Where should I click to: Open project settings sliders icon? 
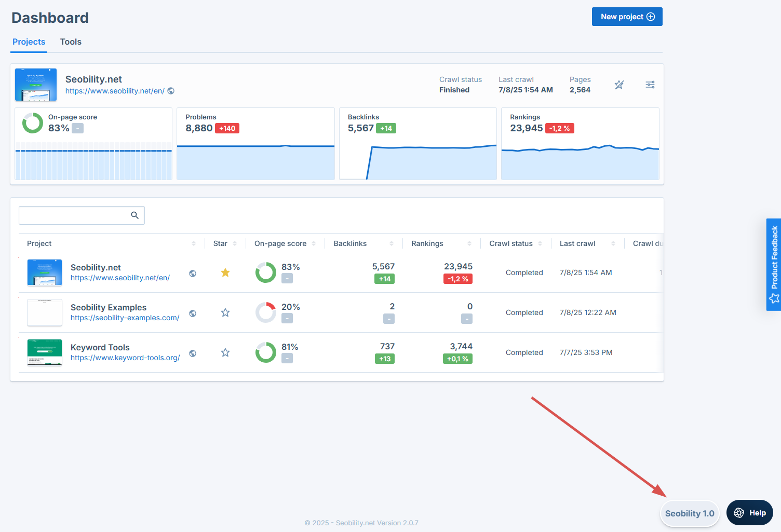[650, 85]
